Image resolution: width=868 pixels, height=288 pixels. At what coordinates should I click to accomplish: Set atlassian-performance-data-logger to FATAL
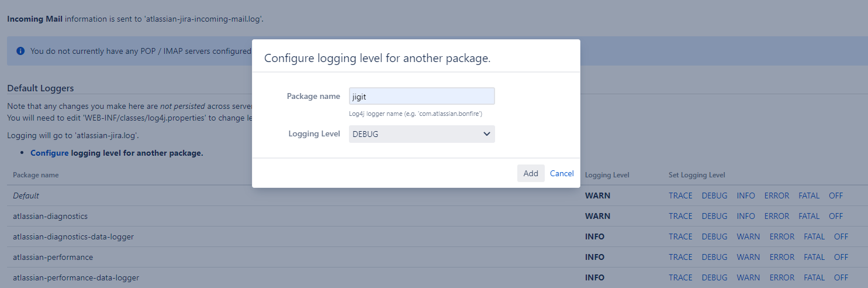(814, 277)
